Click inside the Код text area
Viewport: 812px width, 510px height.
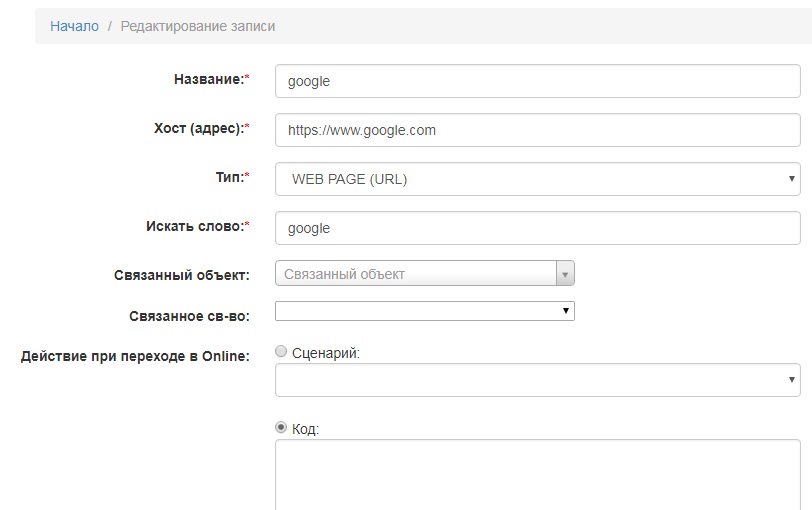click(x=537, y=475)
